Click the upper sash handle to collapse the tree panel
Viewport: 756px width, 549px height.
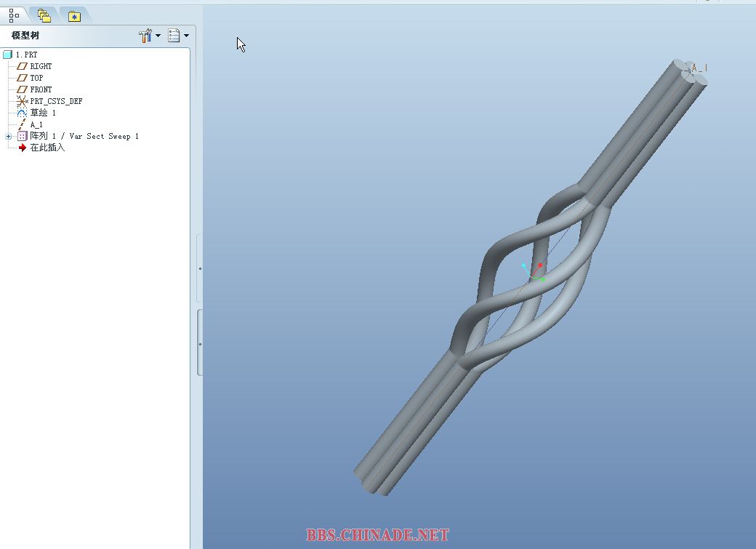point(200,268)
